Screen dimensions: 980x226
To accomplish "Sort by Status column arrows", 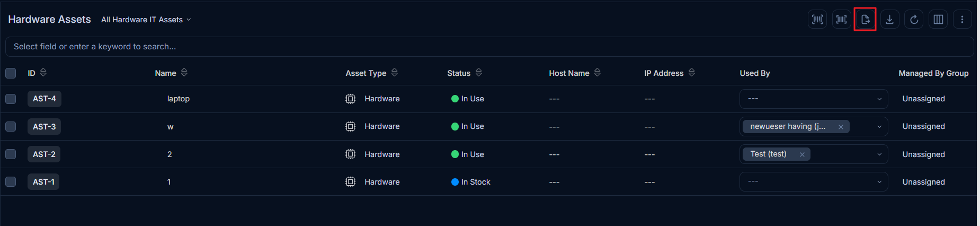I will (479, 72).
